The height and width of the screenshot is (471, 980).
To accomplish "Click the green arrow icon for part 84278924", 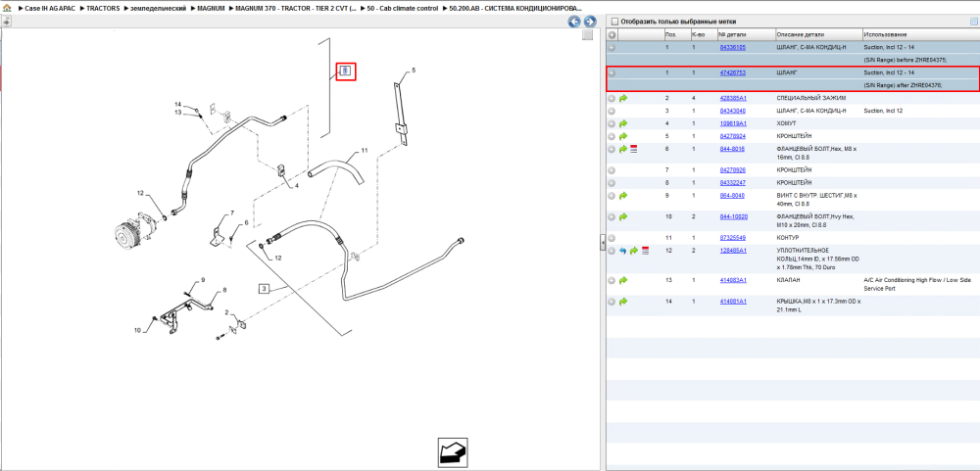I will 623,136.
